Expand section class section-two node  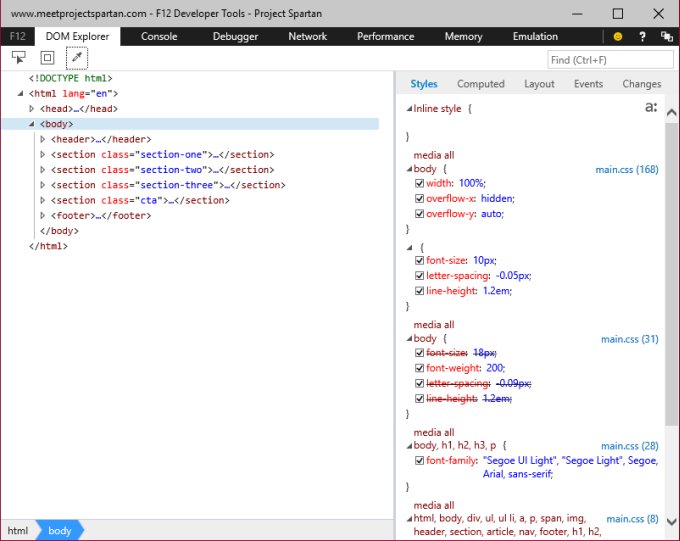click(x=42, y=170)
